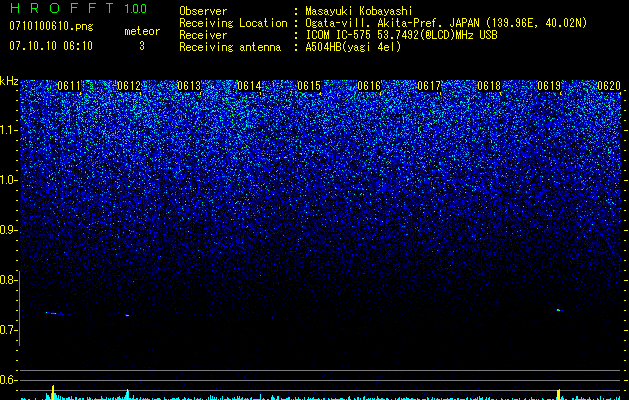
Task: Click the A504HB yagi antenna text
Action: (353, 47)
